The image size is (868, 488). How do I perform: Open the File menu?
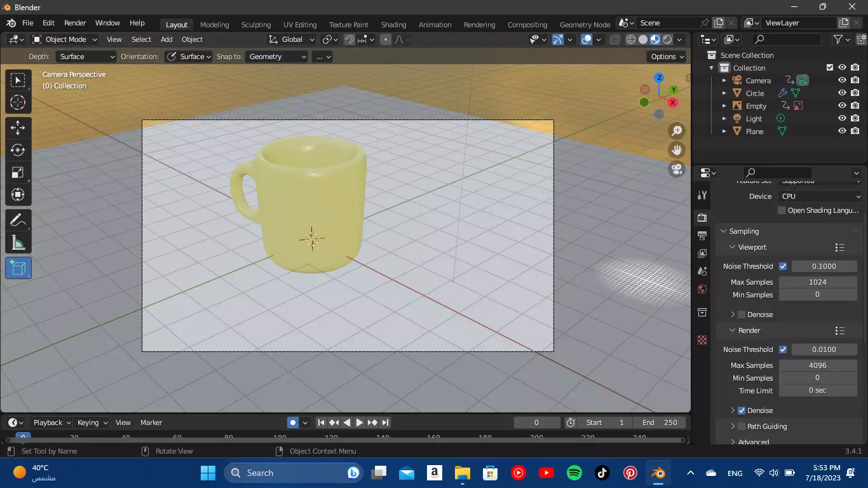[27, 23]
